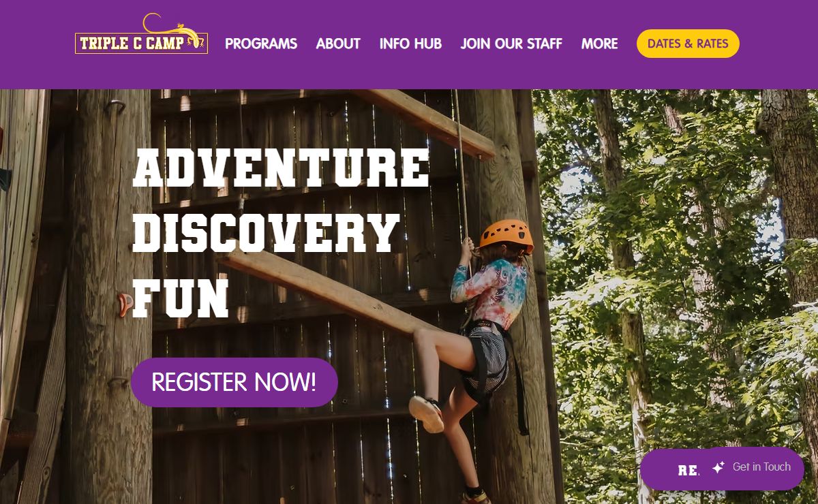
Task: Click the sparkle icon beside Get in Touch
Action: pyautogui.click(x=718, y=467)
